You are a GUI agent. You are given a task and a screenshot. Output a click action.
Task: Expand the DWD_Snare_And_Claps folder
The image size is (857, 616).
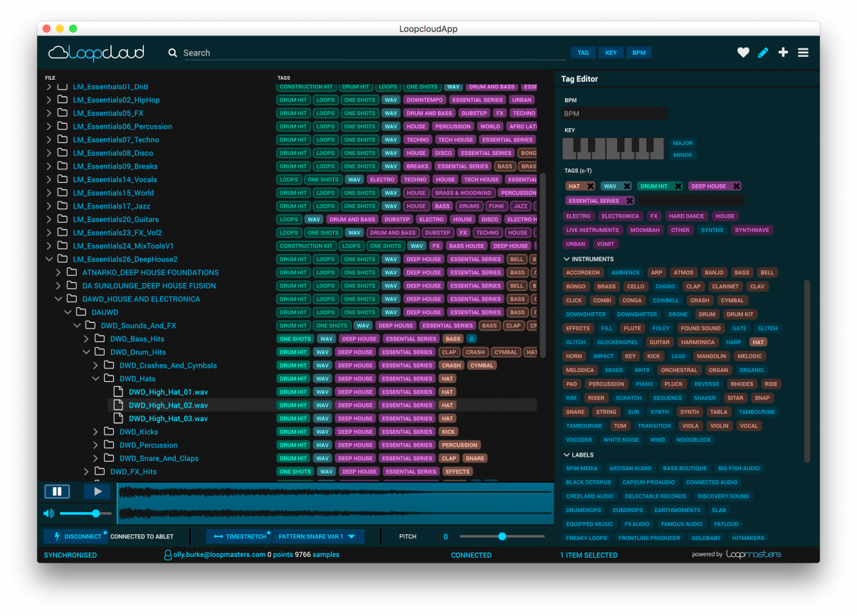point(95,458)
